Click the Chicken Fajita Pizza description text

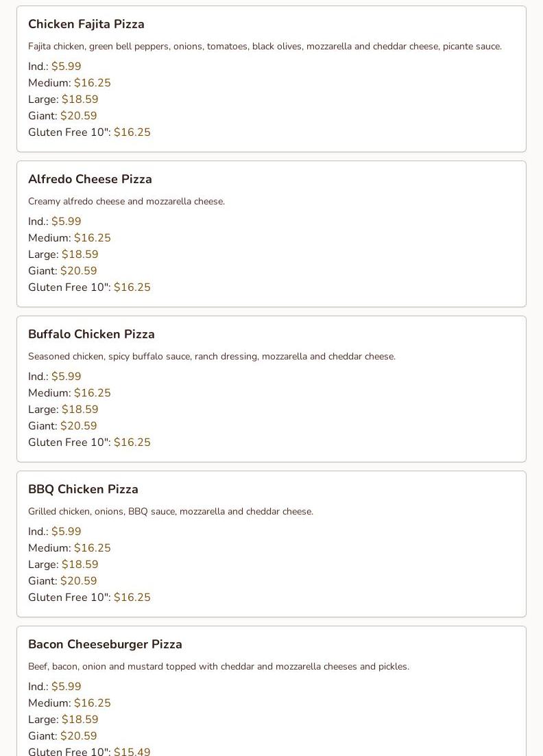(265, 46)
